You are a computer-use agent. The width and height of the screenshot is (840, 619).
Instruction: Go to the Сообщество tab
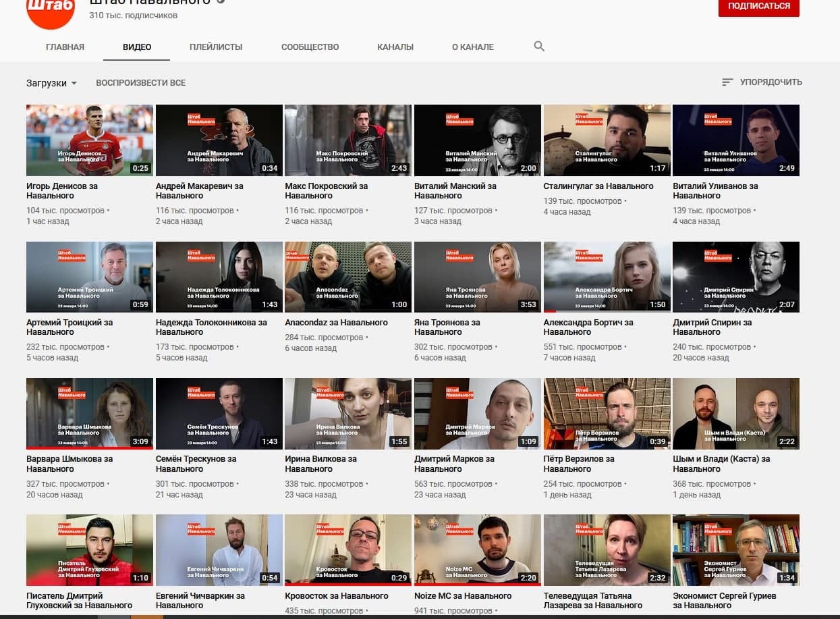(310, 47)
